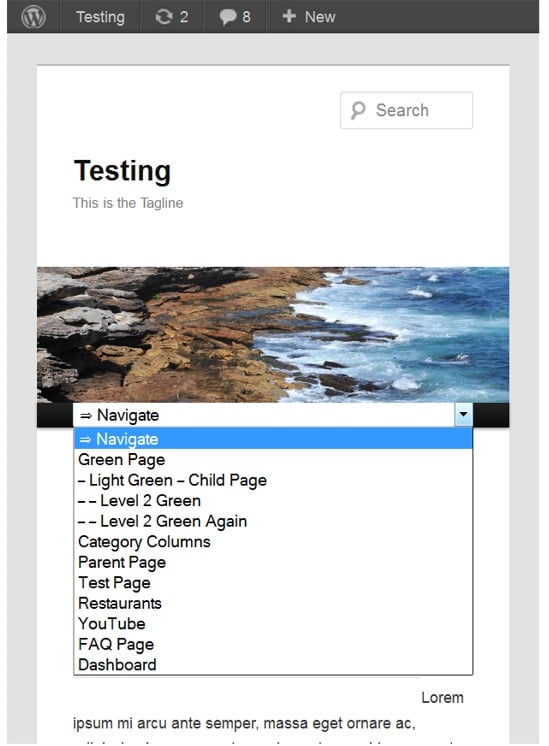Select the Level 2 Green option
Viewport: 549px width, 746px height.
273,501
